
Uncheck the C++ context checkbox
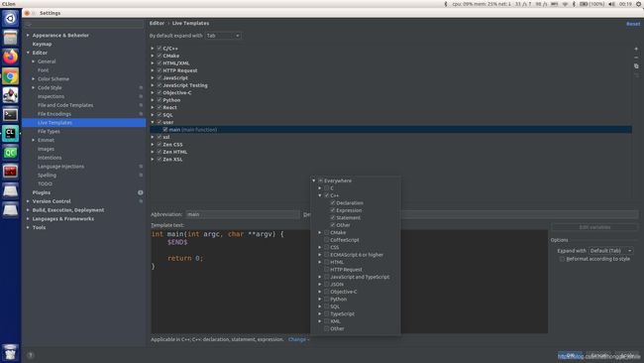click(x=327, y=195)
